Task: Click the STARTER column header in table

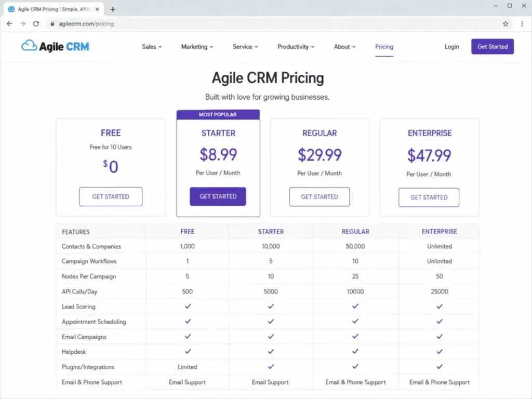Action: 271,232
